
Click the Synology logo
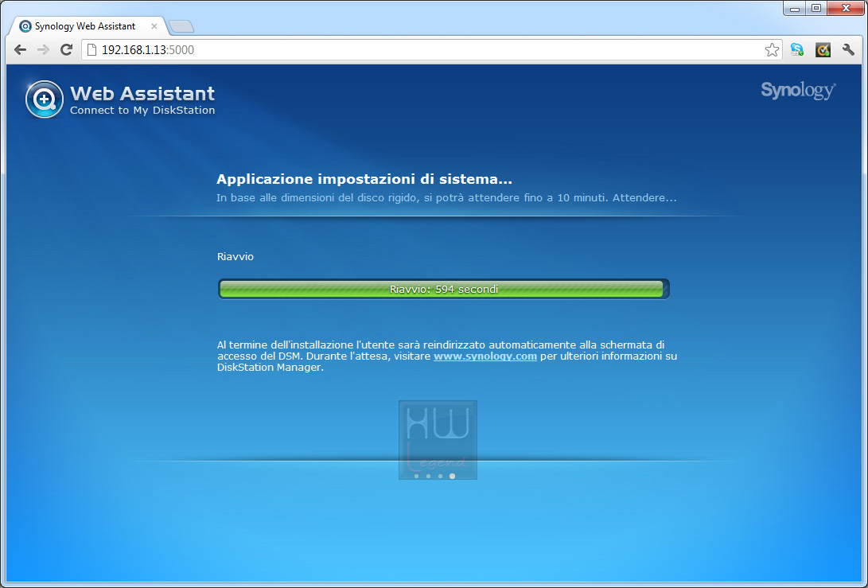[x=798, y=90]
